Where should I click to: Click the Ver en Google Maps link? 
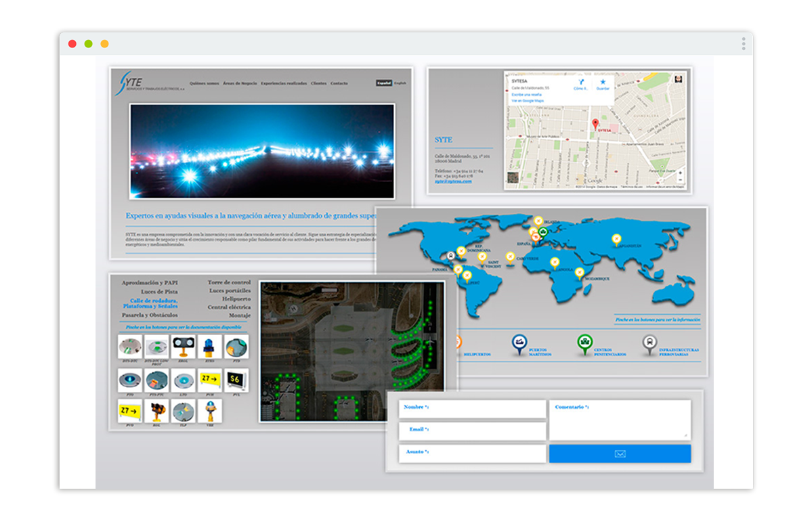(x=526, y=101)
